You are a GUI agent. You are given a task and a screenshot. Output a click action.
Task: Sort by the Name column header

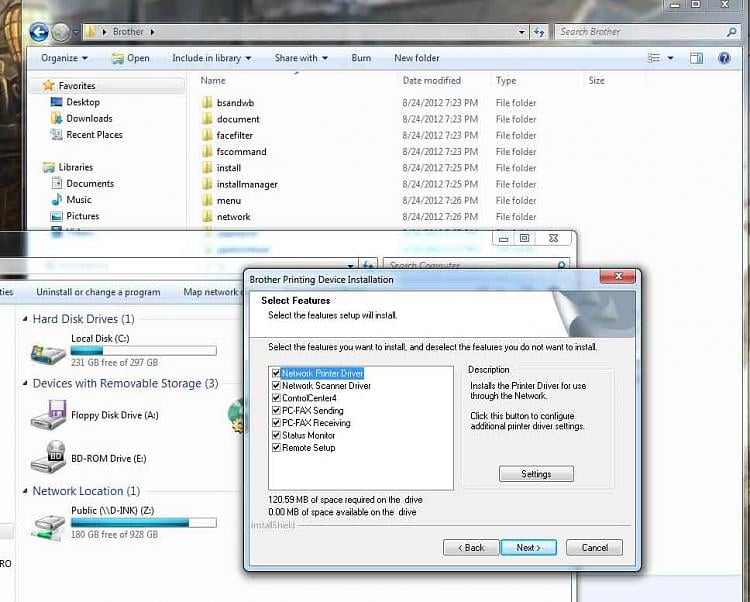click(x=213, y=80)
